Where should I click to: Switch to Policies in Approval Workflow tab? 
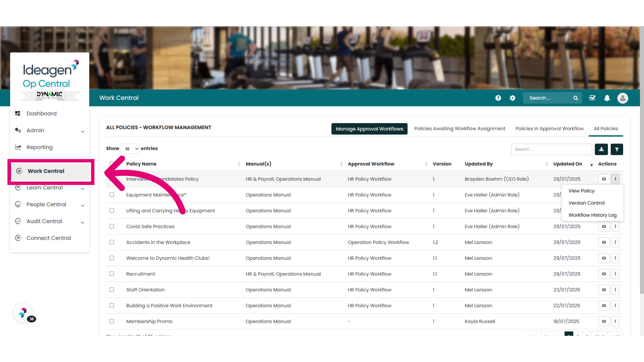point(549,128)
